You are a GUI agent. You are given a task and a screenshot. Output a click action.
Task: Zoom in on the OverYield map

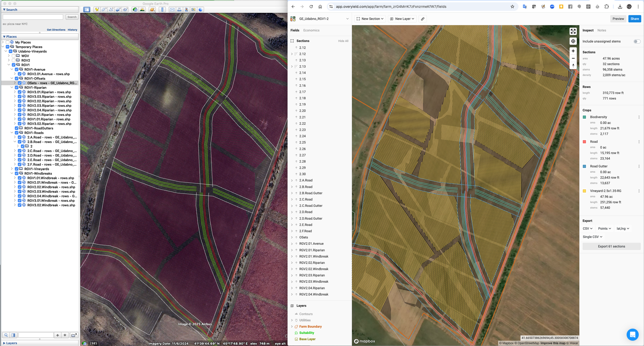click(x=573, y=51)
